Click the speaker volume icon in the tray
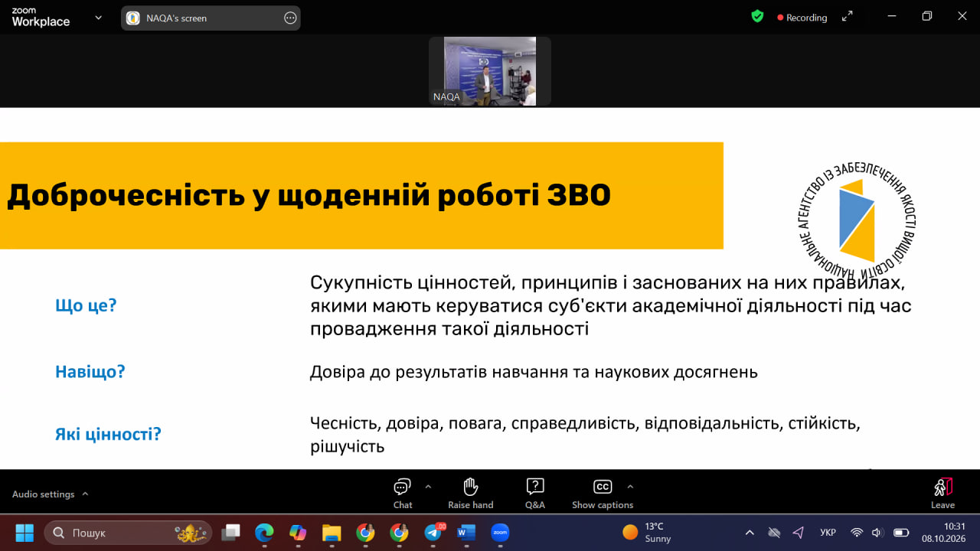 (x=877, y=532)
